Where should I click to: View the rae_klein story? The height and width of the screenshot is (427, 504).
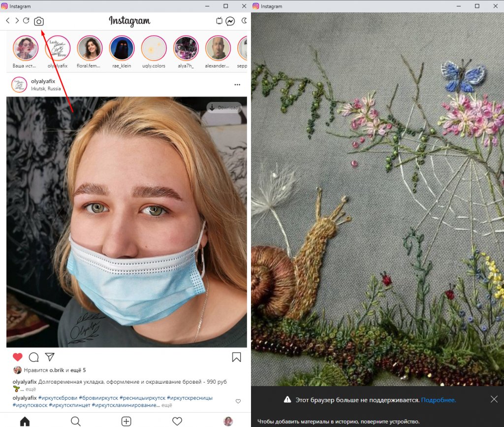click(x=122, y=48)
